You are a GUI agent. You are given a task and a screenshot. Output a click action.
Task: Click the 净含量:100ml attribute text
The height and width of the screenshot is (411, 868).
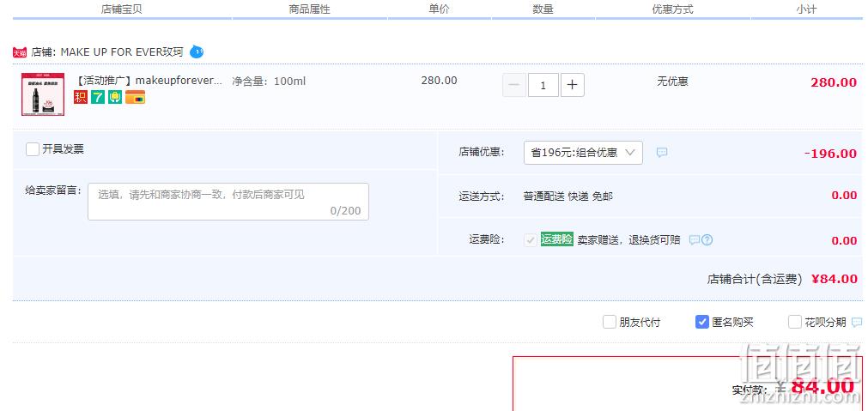269,82
